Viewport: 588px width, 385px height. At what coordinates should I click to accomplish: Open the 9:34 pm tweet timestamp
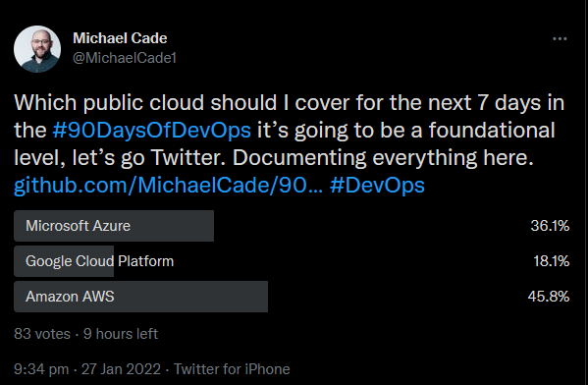(41, 369)
